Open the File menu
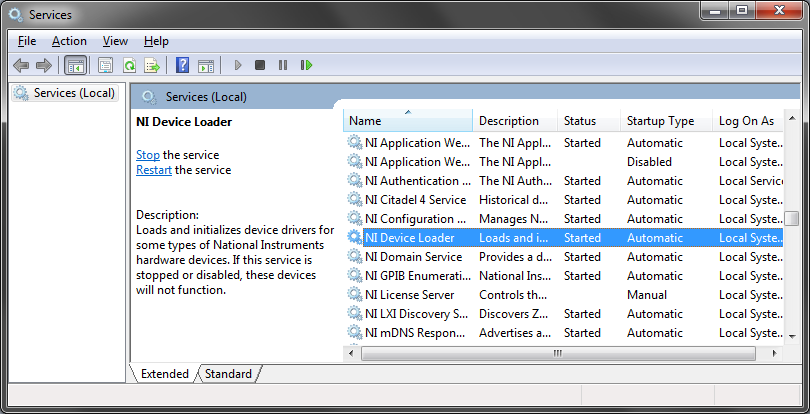Viewport: 810px width, 414px height. (27, 41)
